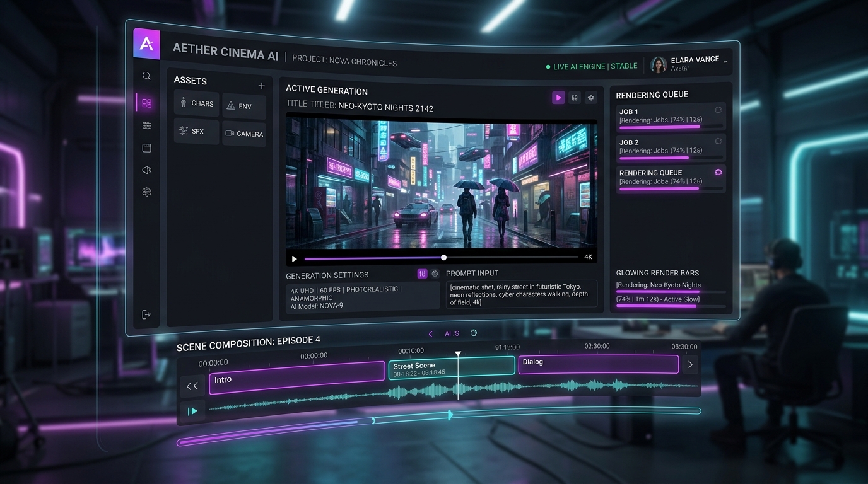Viewport: 868px width, 484px height.
Task: Open the audio megaphone sidebar icon
Action: tap(146, 170)
